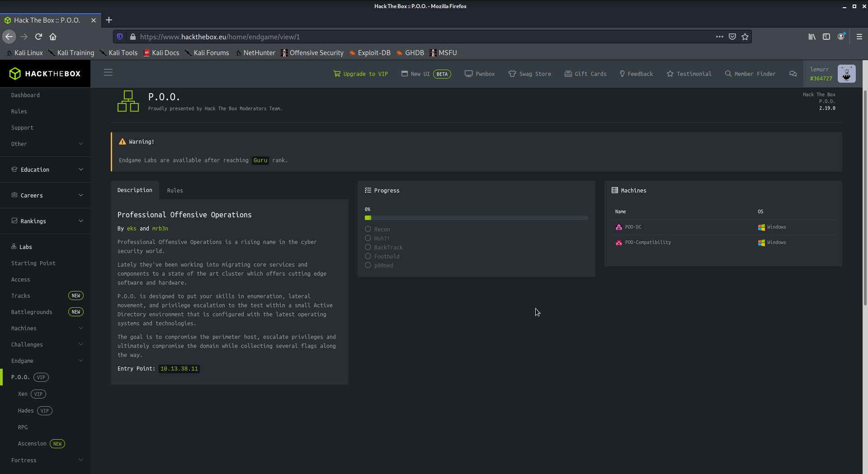This screenshot has height=474, width=868.
Task: Click the Kali Linux bookmark
Action: 25,53
